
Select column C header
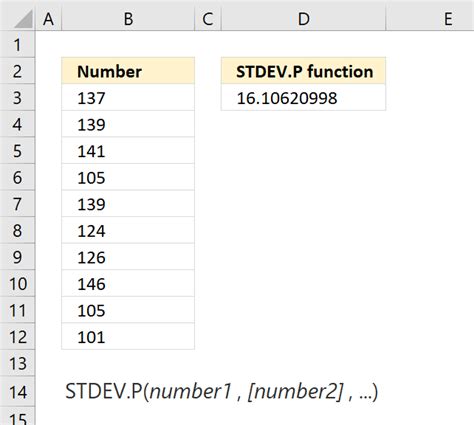pyautogui.click(x=208, y=19)
